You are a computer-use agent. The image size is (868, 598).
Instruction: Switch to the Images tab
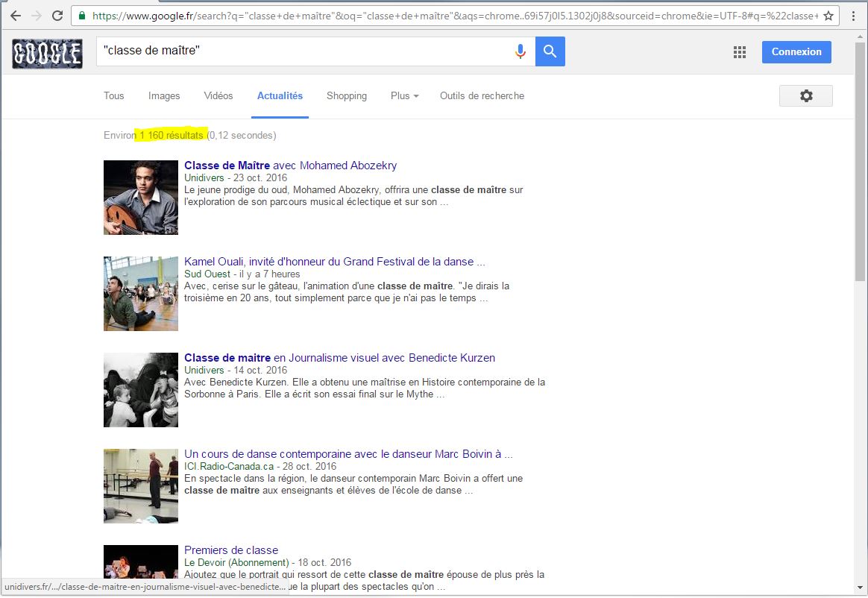164,96
